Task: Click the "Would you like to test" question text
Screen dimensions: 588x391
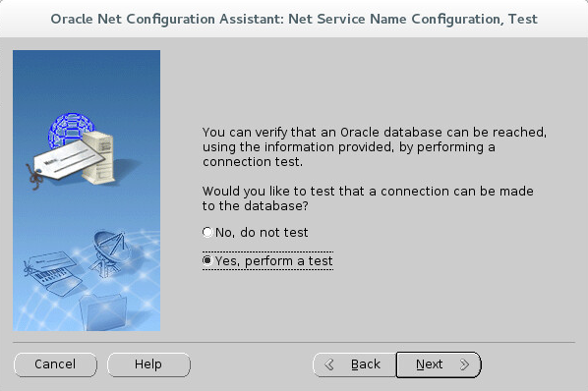Action: pyautogui.click(x=368, y=198)
